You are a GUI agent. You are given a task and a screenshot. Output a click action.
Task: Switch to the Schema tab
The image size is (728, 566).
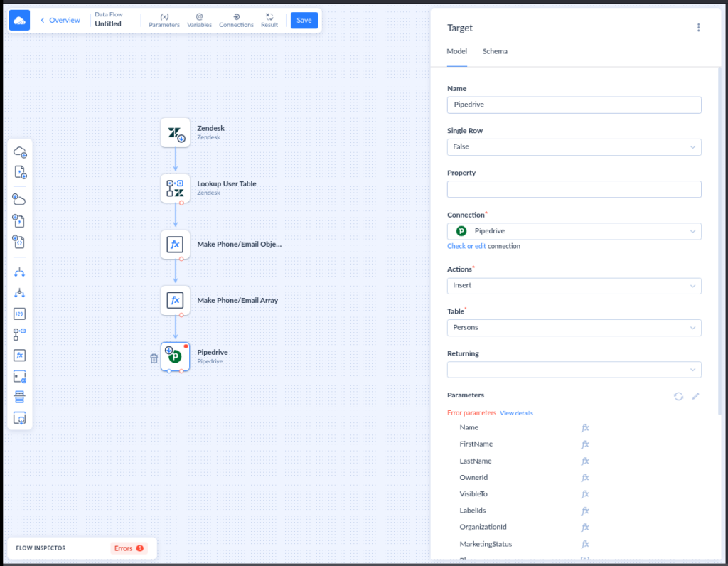(495, 51)
